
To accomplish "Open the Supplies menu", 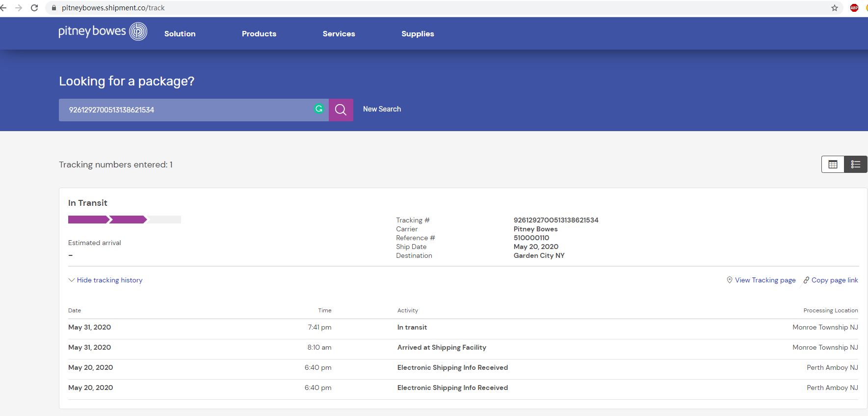I will tap(418, 34).
